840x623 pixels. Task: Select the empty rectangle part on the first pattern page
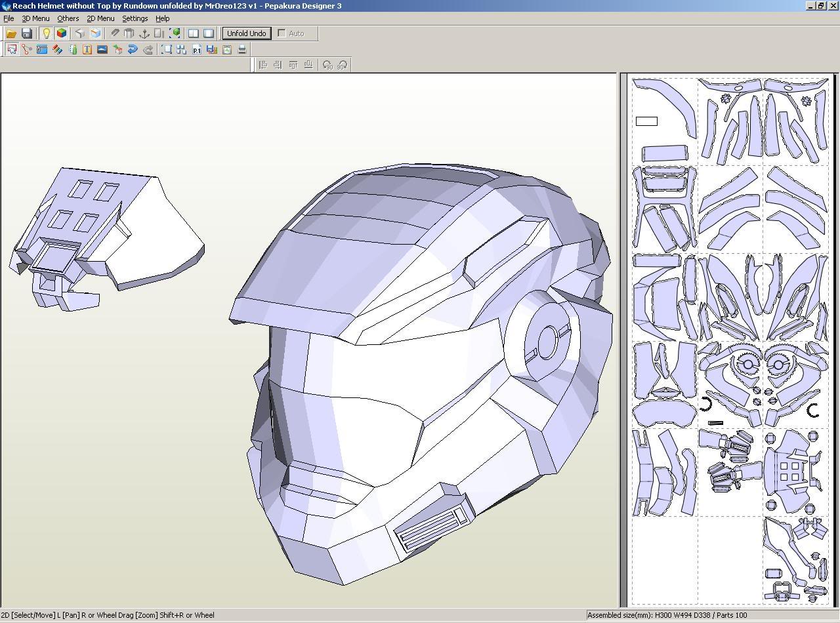(x=646, y=121)
